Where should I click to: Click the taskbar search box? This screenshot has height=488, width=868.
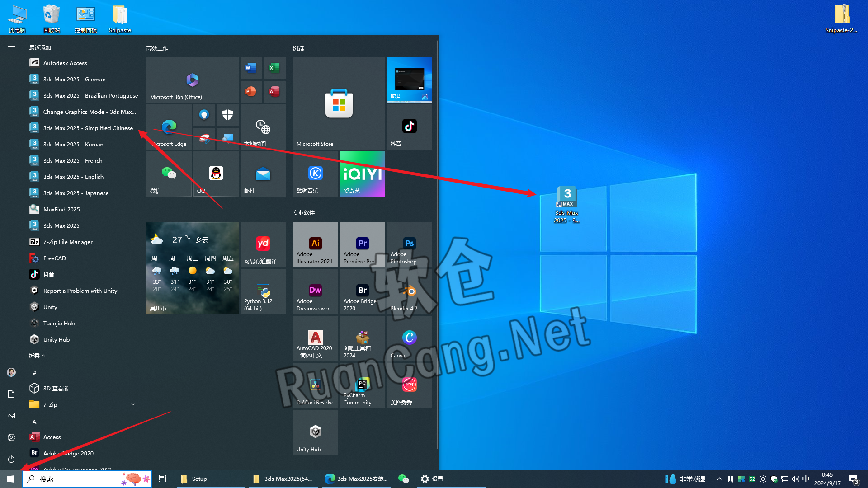(87, 479)
